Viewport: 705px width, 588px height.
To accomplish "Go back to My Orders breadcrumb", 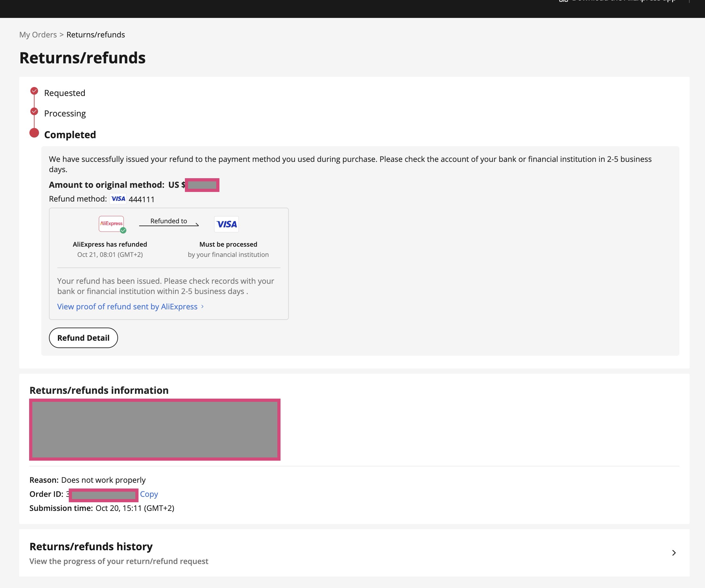I will point(38,35).
